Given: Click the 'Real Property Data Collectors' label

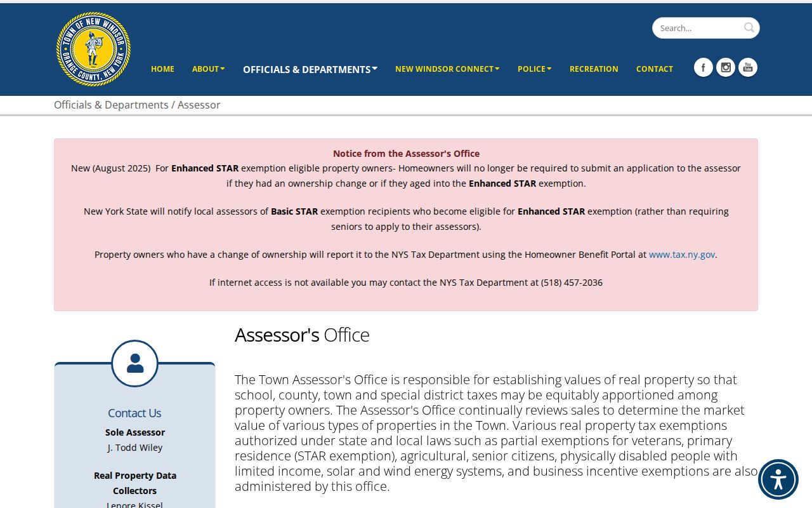Looking at the screenshot, I should click(135, 483).
